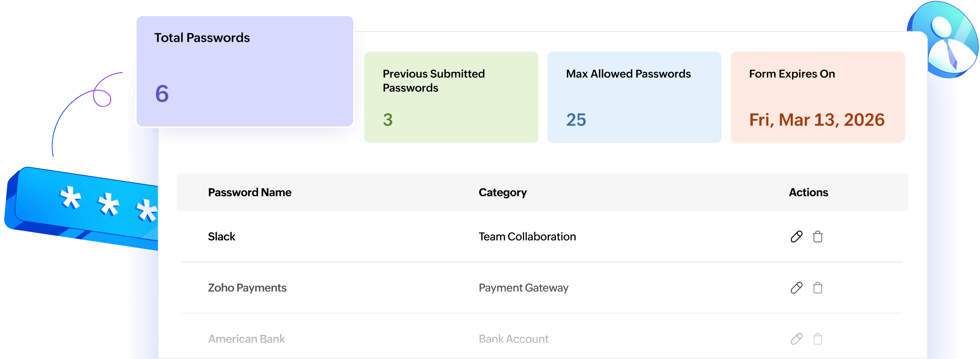
Task: Edit the American Bank entry
Action: 796,339
